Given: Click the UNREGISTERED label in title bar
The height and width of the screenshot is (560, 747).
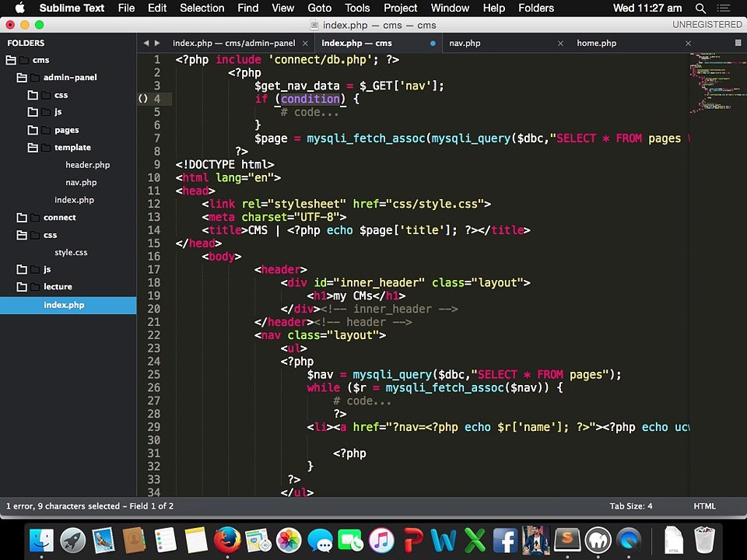Looking at the screenshot, I should [x=707, y=25].
